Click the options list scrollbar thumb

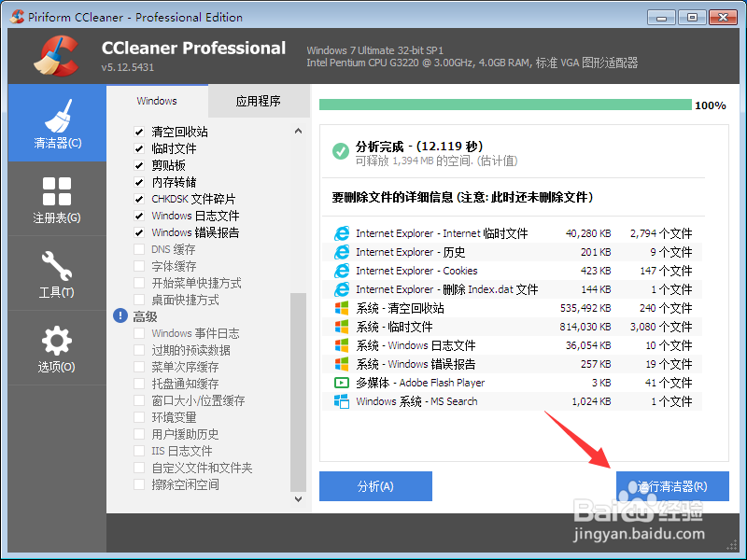click(x=298, y=392)
